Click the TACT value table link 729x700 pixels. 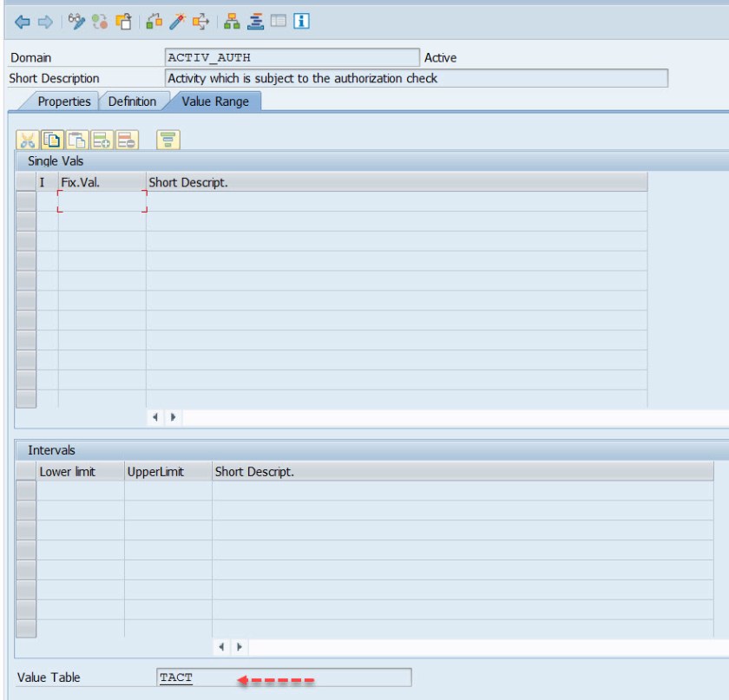click(x=177, y=677)
